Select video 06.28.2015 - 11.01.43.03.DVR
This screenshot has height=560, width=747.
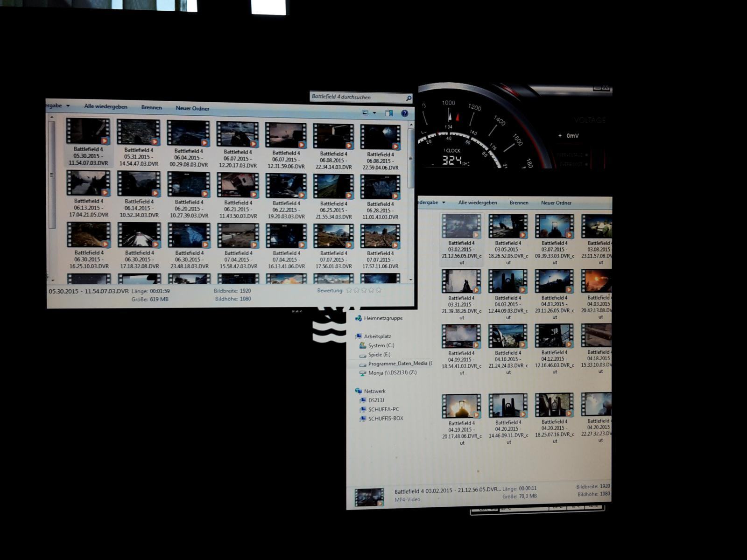coord(381,197)
